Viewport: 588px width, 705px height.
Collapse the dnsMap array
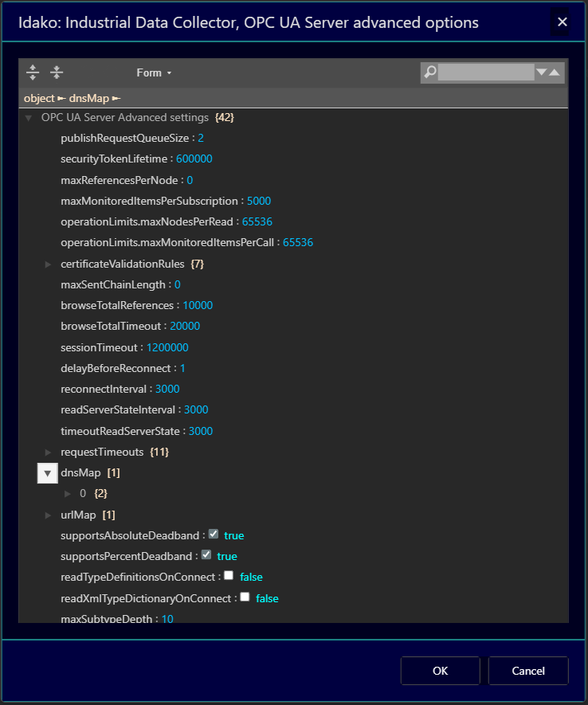48,473
